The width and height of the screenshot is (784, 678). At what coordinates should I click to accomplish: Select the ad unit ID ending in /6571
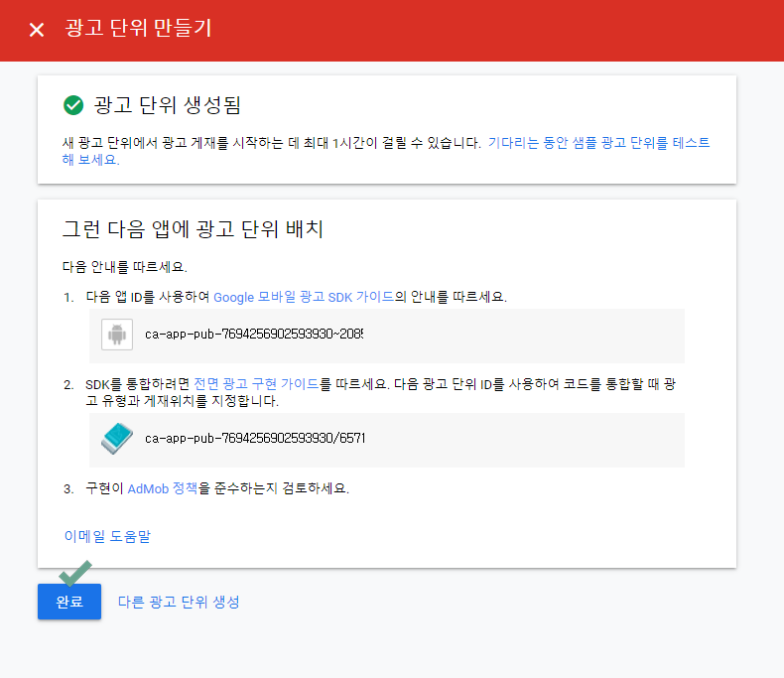(x=255, y=438)
